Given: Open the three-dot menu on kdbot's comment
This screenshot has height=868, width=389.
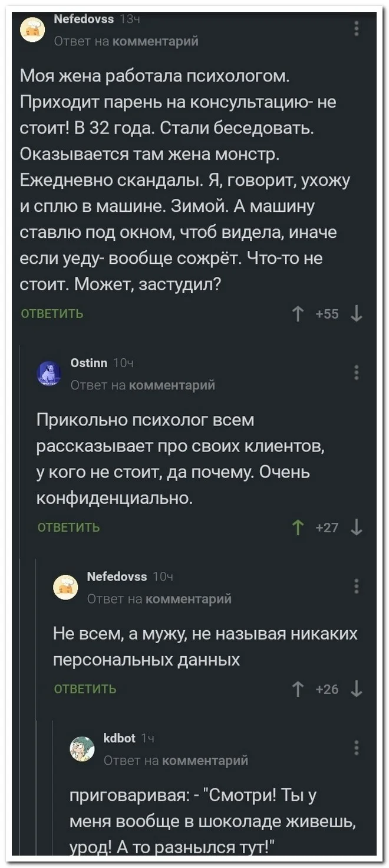Looking at the screenshot, I should click(356, 748).
